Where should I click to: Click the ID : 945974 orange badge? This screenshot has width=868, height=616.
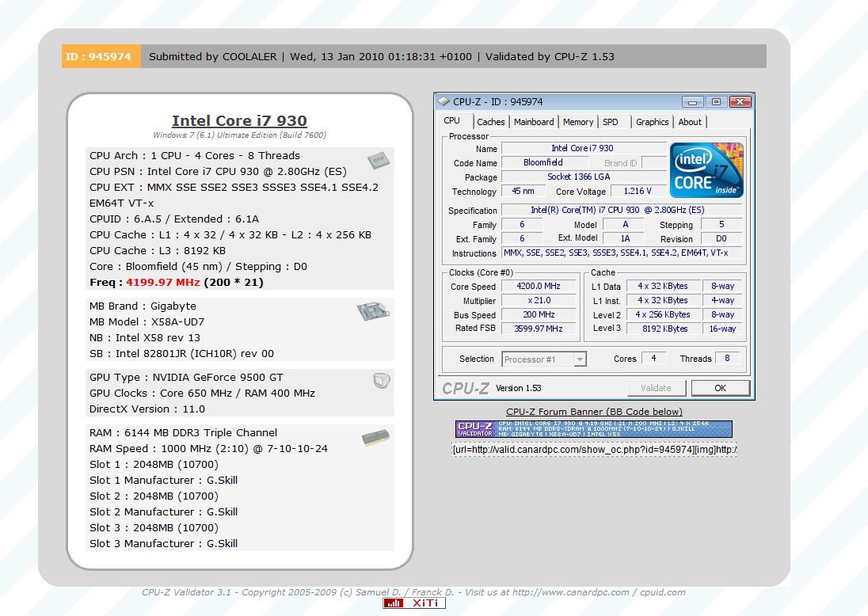[101, 56]
